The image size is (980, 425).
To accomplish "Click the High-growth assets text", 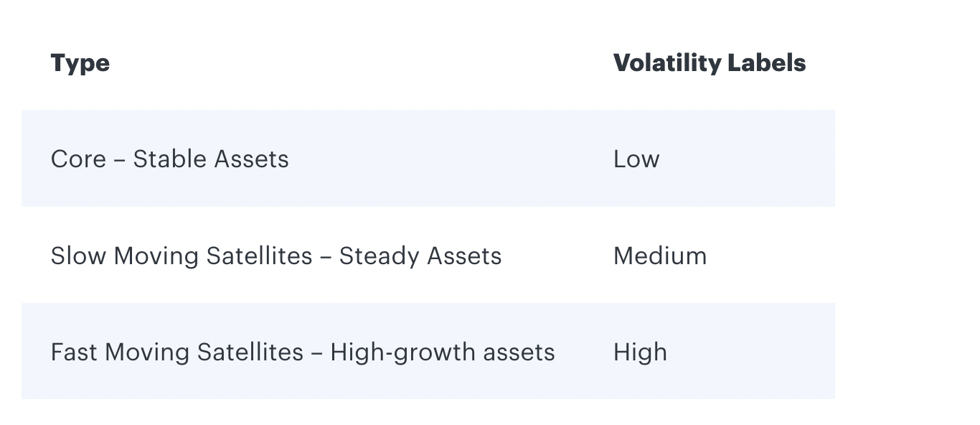I will coord(443,352).
